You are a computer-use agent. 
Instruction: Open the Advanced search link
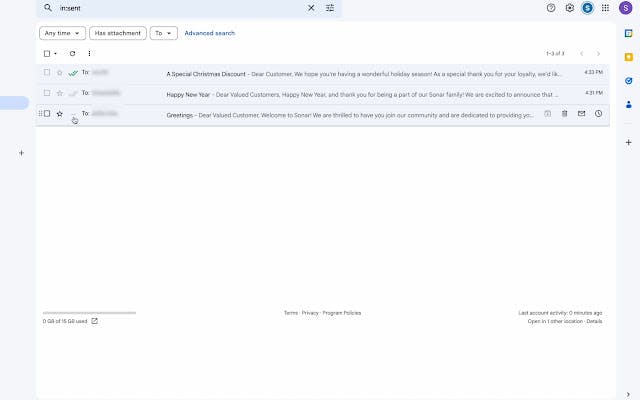(x=209, y=33)
